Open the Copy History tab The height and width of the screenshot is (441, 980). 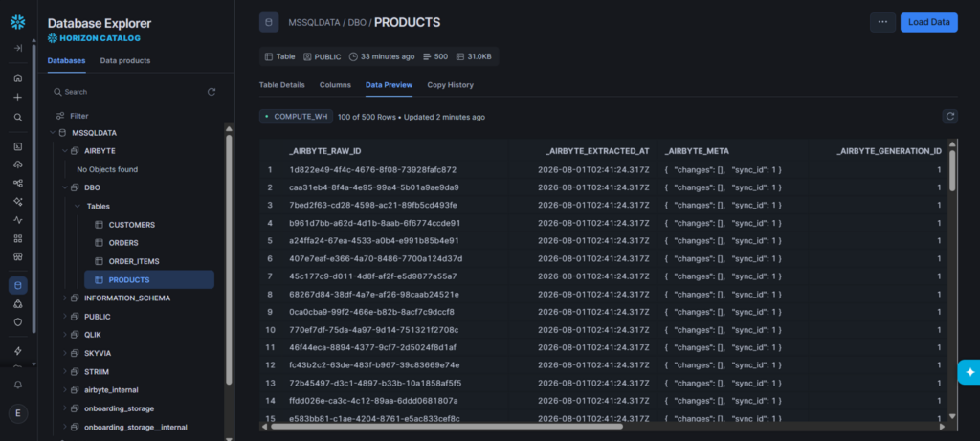click(450, 85)
